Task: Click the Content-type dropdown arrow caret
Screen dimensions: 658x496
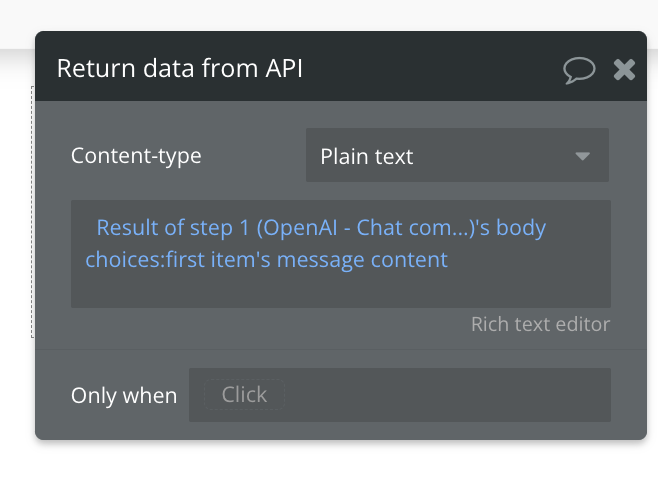Action: pyautogui.click(x=581, y=157)
